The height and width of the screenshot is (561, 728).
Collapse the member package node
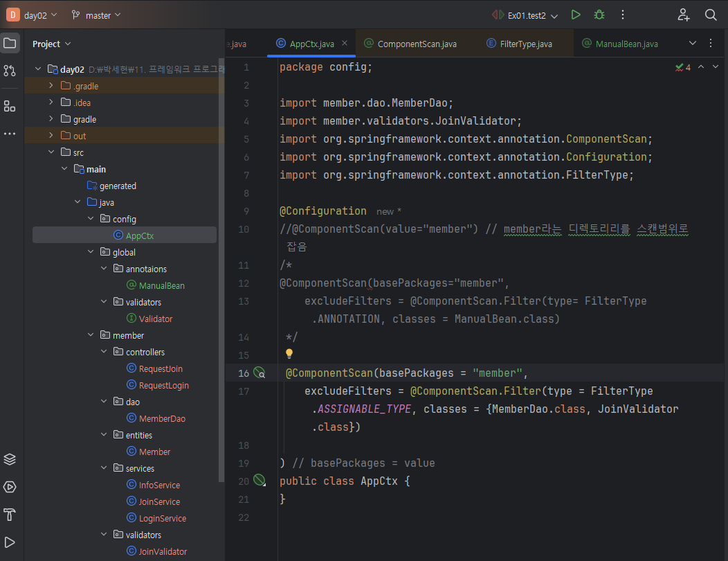coord(91,335)
